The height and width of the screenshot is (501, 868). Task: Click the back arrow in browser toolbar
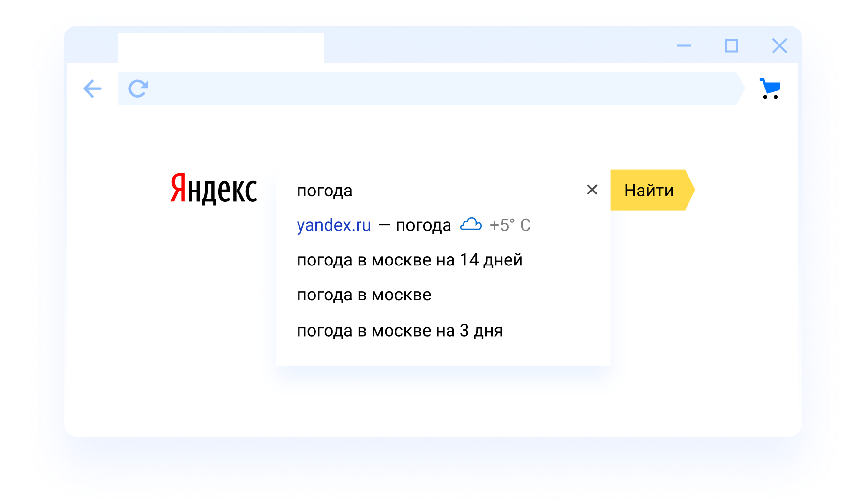pos(92,88)
